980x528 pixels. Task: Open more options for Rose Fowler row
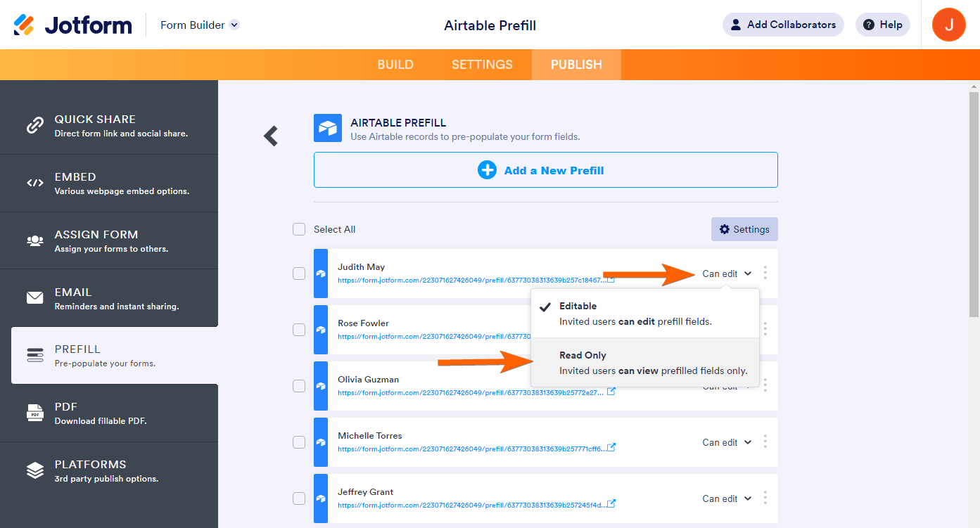(765, 329)
